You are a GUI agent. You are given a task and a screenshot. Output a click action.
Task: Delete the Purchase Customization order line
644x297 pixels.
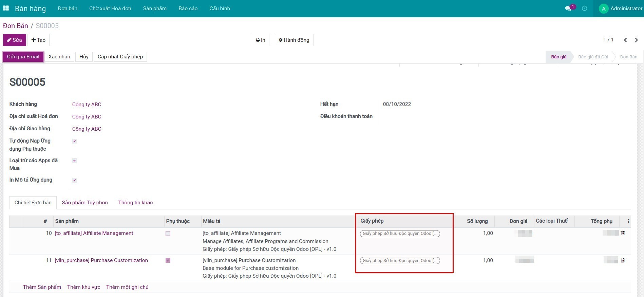[623, 260]
